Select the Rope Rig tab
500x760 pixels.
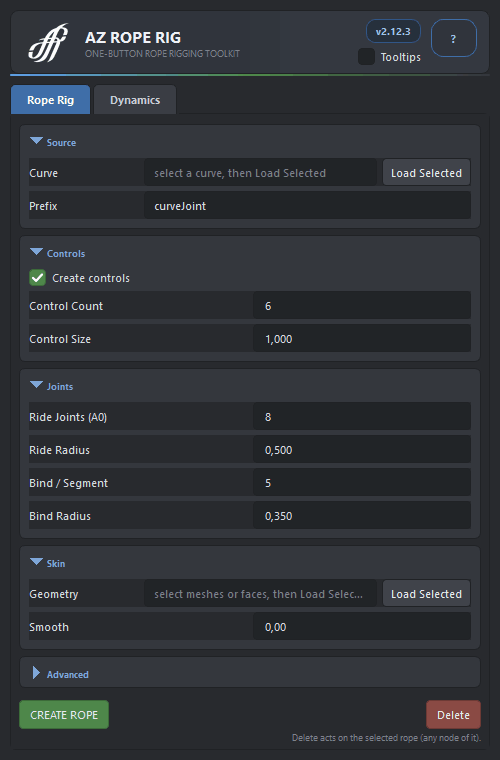point(50,100)
